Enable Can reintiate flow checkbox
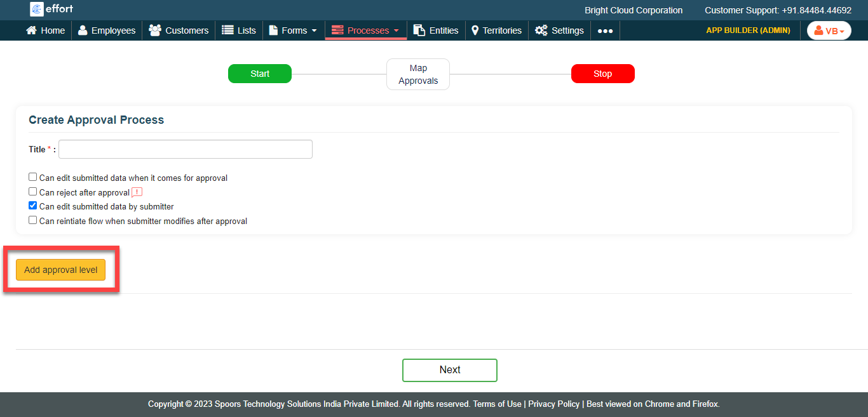Image resolution: width=868 pixels, height=417 pixels. click(33, 220)
